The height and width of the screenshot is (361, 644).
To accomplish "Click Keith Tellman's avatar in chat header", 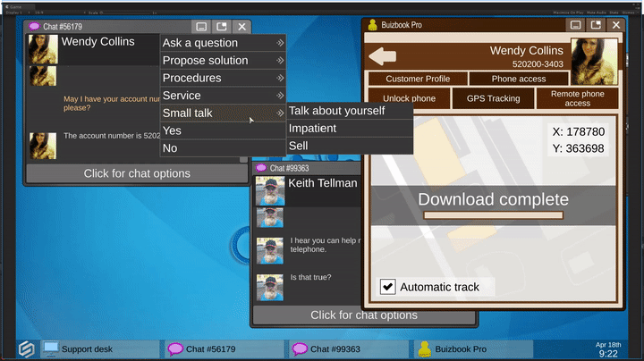I will (x=269, y=190).
